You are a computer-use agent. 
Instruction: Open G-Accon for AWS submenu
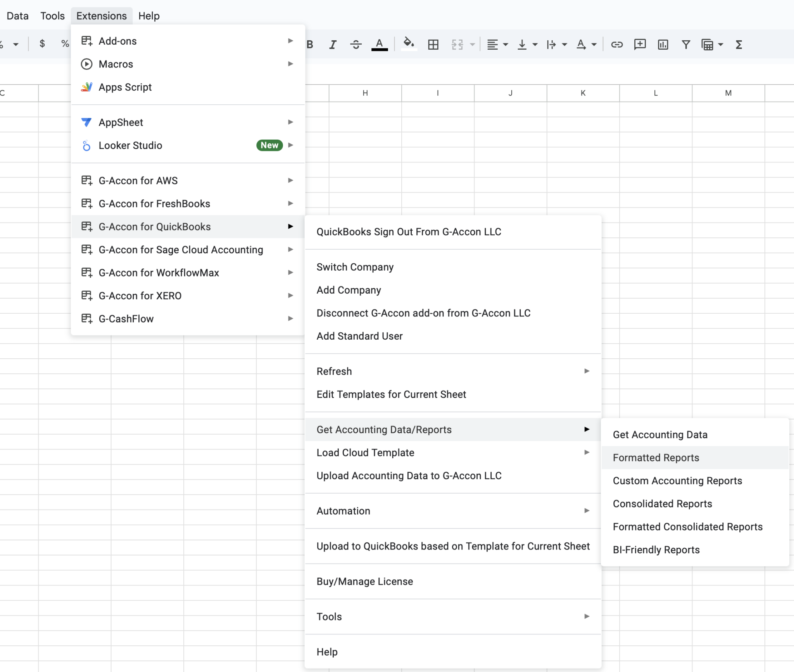[x=188, y=180]
